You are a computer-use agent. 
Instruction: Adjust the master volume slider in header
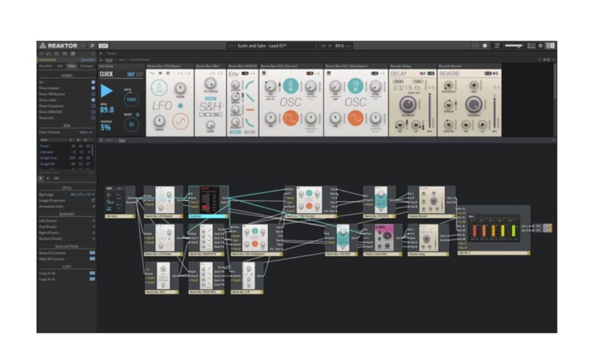click(x=515, y=46)
